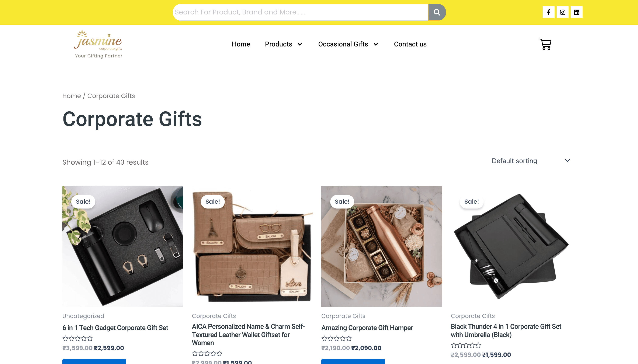
Task: Rate Amazing Corporate Gift Hamper stars
Action: point(337,339)
